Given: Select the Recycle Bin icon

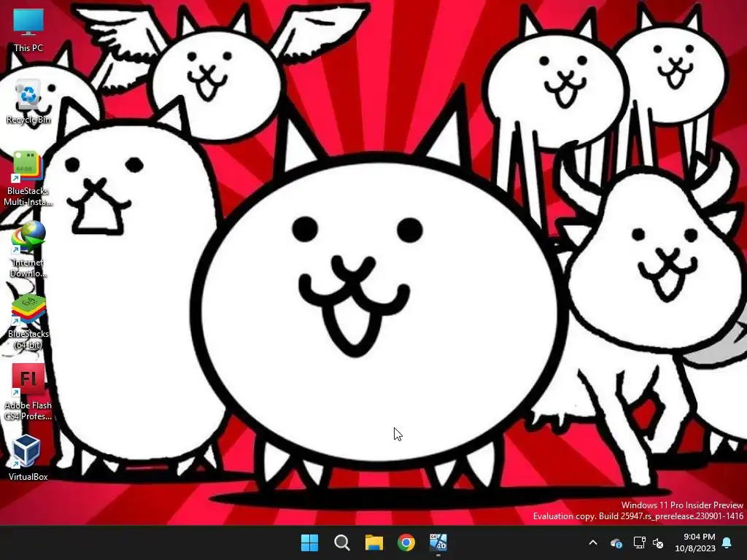Looking at the screenshot, I should (x=28, y=102).
